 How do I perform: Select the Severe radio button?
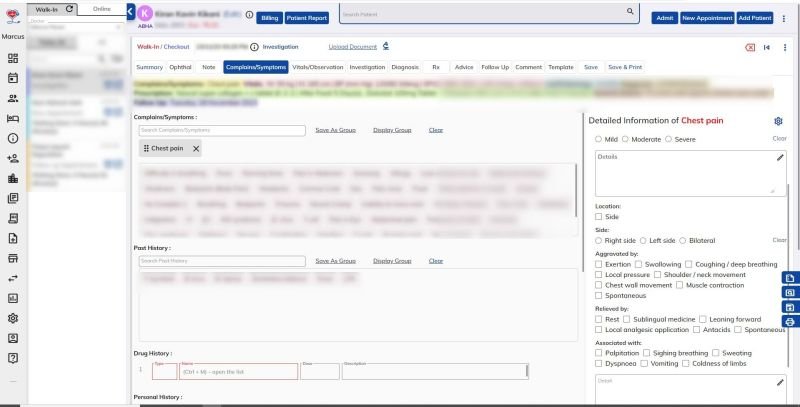click(671, 139)
